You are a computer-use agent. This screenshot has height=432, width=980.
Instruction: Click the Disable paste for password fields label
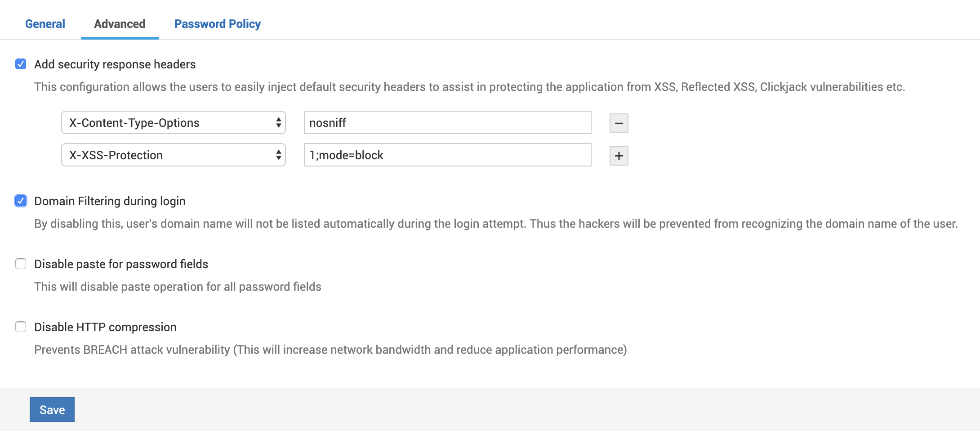click(121, 264)
